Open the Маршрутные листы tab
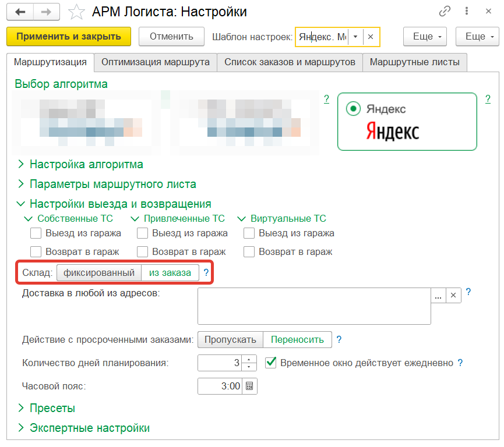This screenshot has width=504, height=447. (x=415, y=62)
